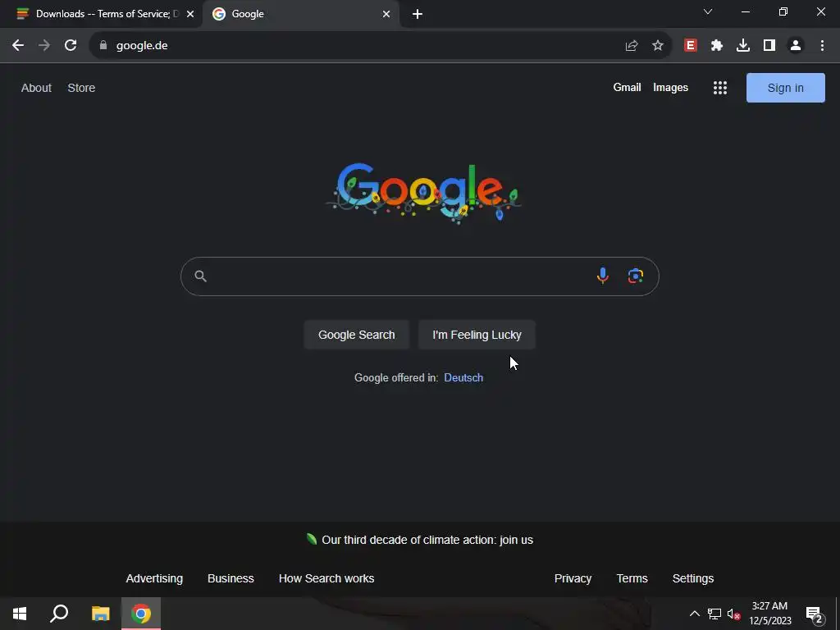Open the holiday lights Google doodle
The width and height of the screenshot is (840, 630).
point(423,192)
